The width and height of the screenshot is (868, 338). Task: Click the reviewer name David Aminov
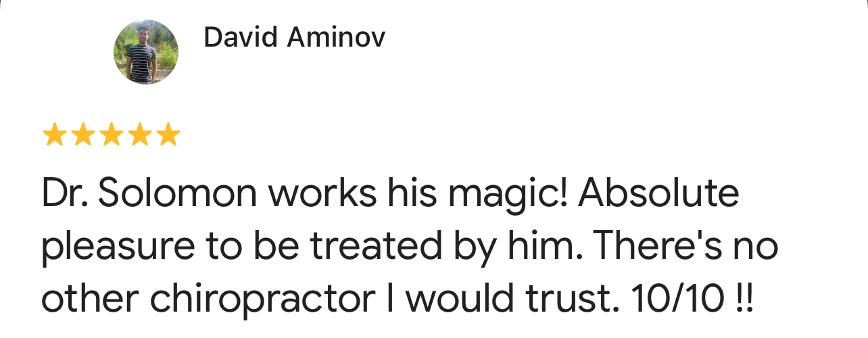(x=294, y=38)
